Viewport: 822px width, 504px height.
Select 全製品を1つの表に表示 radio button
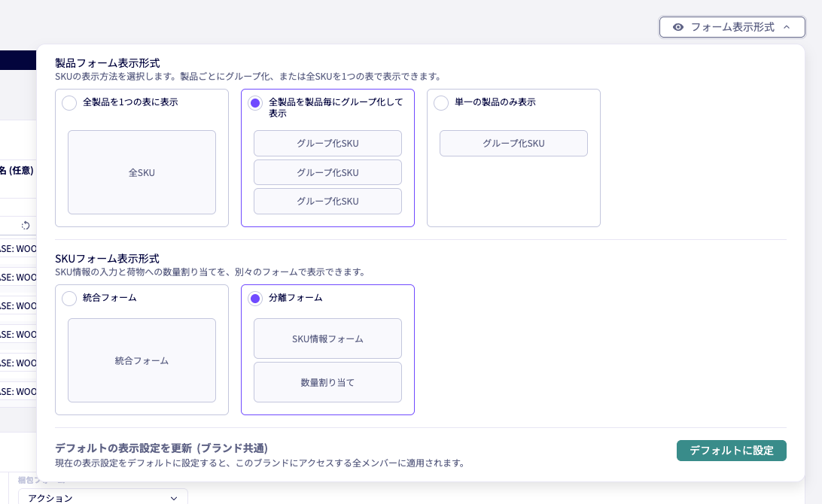tap(69, 103)
